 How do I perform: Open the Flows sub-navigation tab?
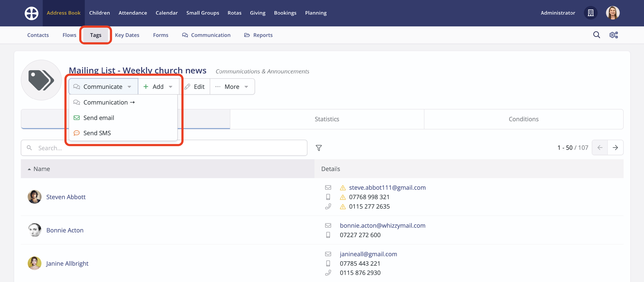coord(69,35)
